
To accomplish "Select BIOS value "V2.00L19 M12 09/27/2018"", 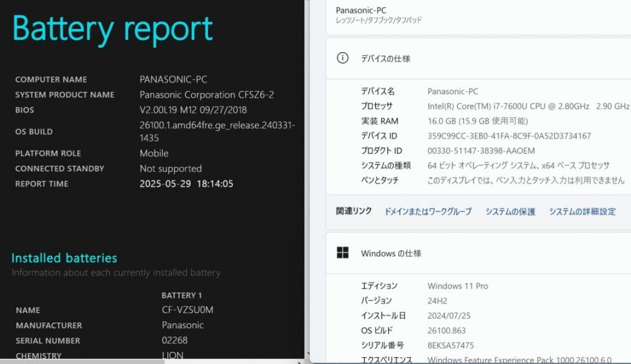I will point(193,110).
